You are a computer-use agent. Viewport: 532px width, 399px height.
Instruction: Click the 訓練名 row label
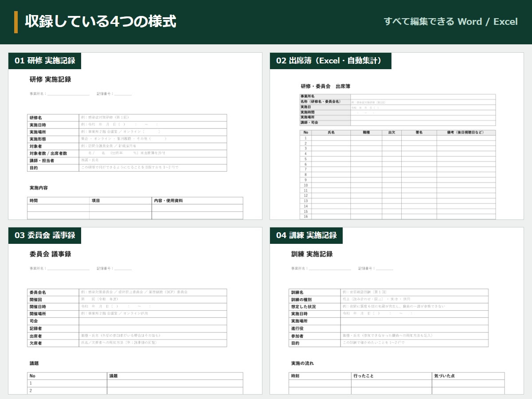point(297,293)
